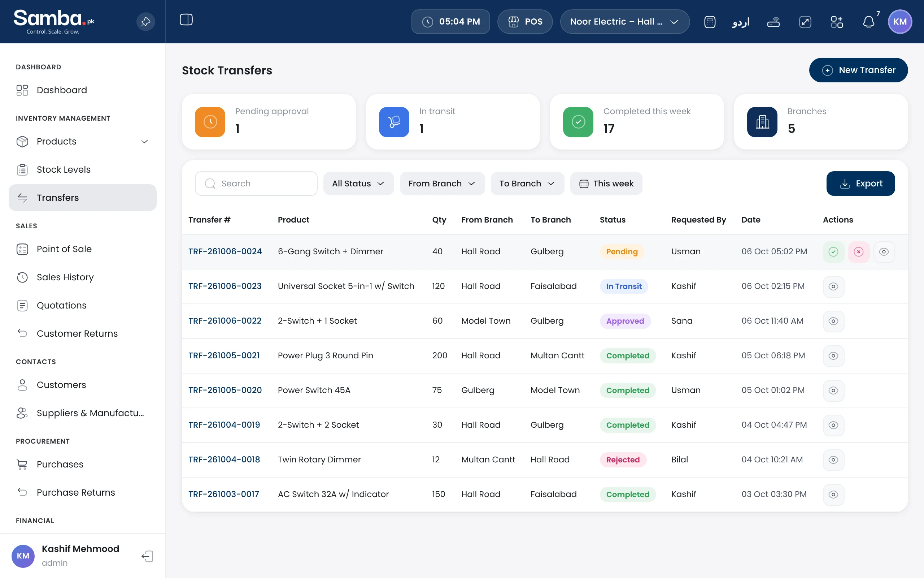Open the From Branch filter dropdown
The width and height of the screenshot is (924, 578).
(x=442, y=184)
